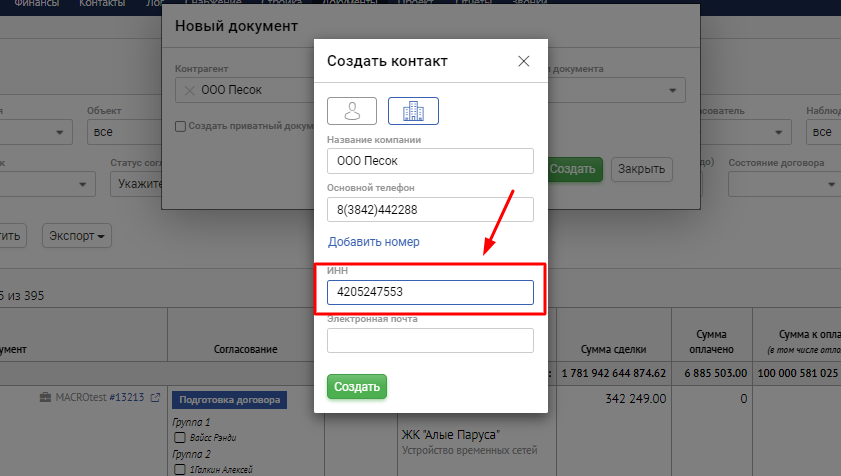Click the ИНН input field

pos(430,292)
